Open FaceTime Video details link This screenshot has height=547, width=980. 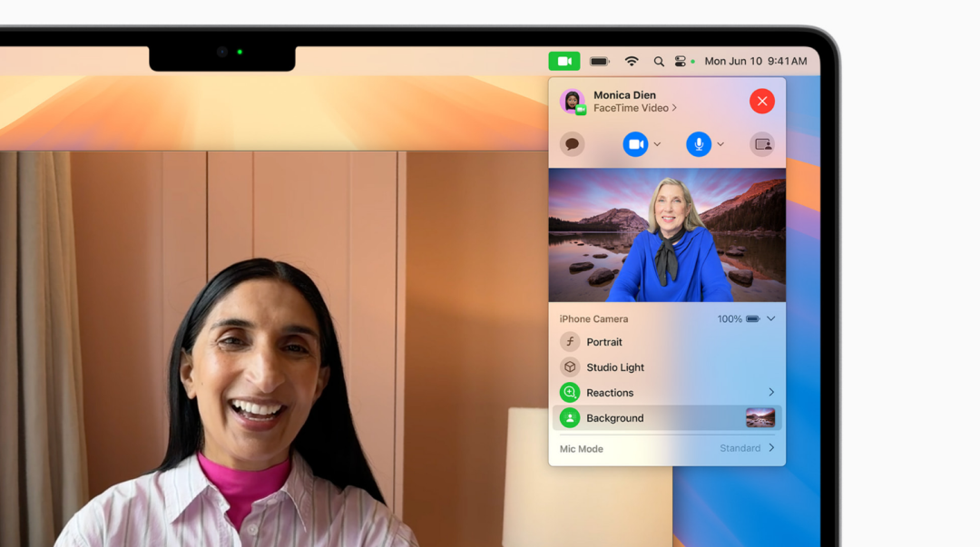[635, 108]
